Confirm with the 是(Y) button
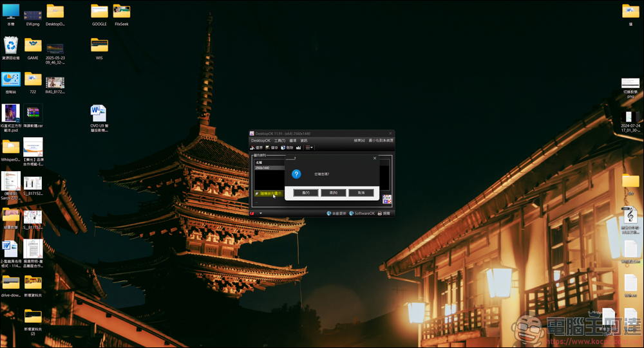The height and width of the screenshot is (348, 644). [305, 192]
